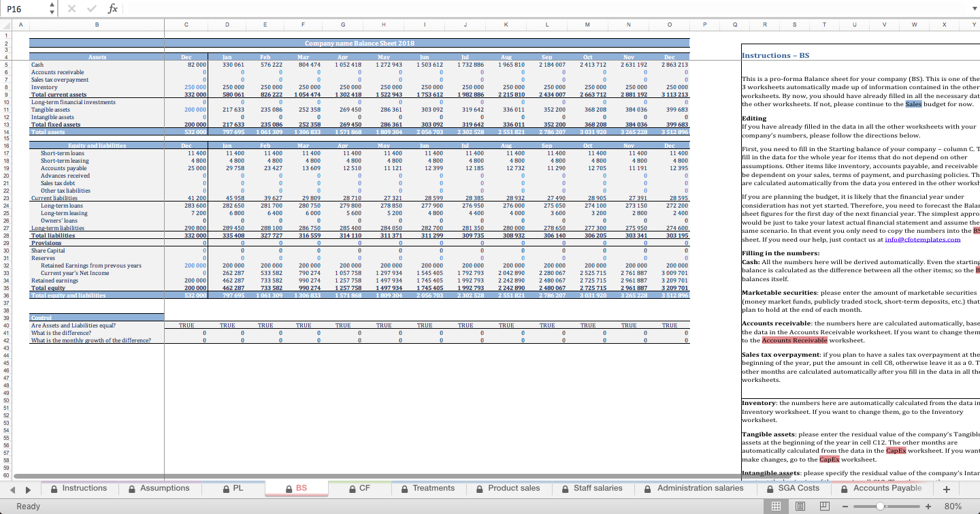Click the 80% zoom level text
The image size is (980, 514).
click(953, 506)
